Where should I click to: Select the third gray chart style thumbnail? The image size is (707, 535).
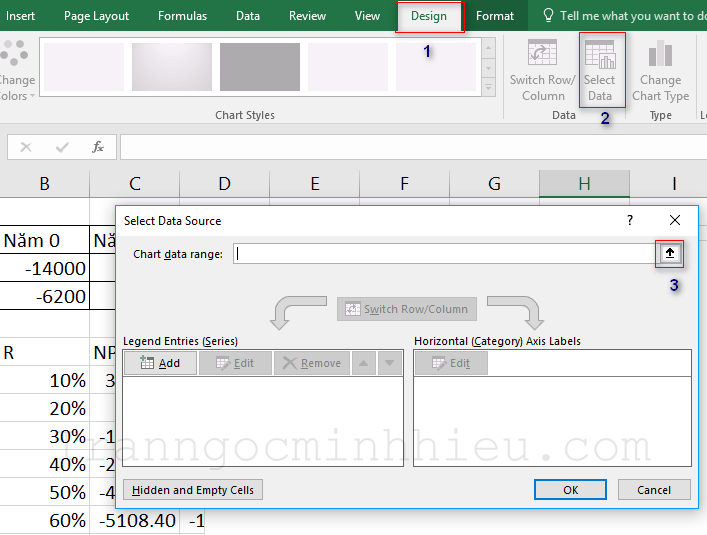pyautogui.click(x=259, y=67)
